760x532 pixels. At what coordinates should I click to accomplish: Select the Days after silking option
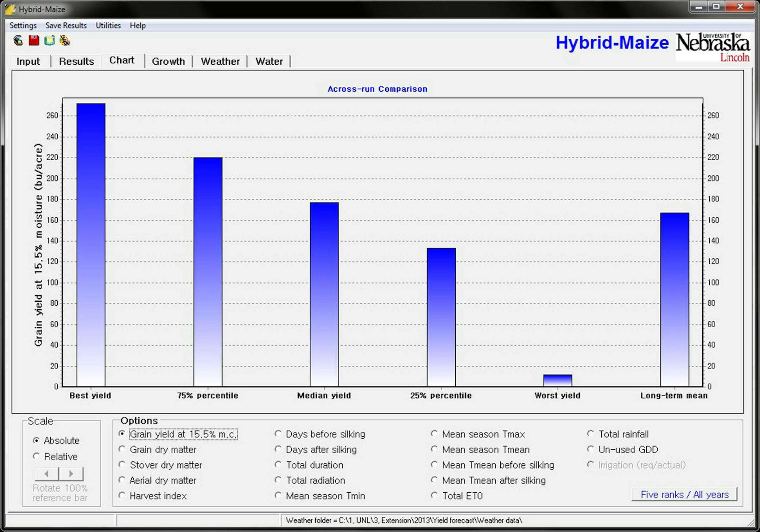[316, 450]
